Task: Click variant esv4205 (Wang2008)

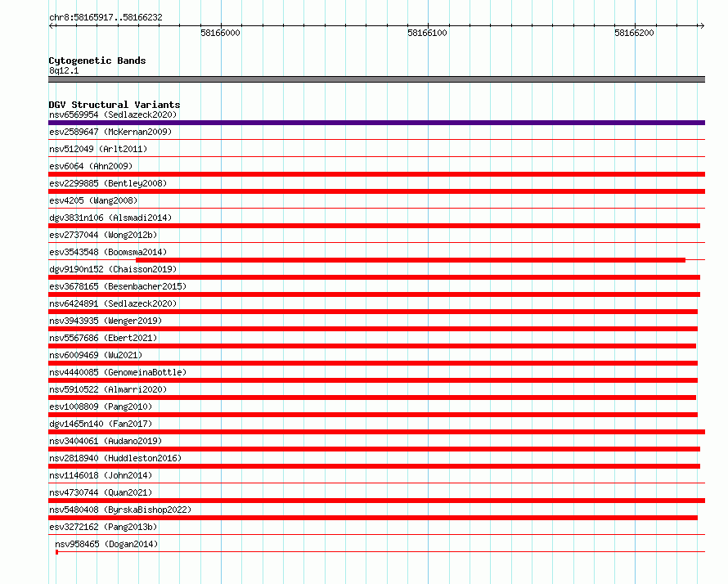Action: [93, 200]
